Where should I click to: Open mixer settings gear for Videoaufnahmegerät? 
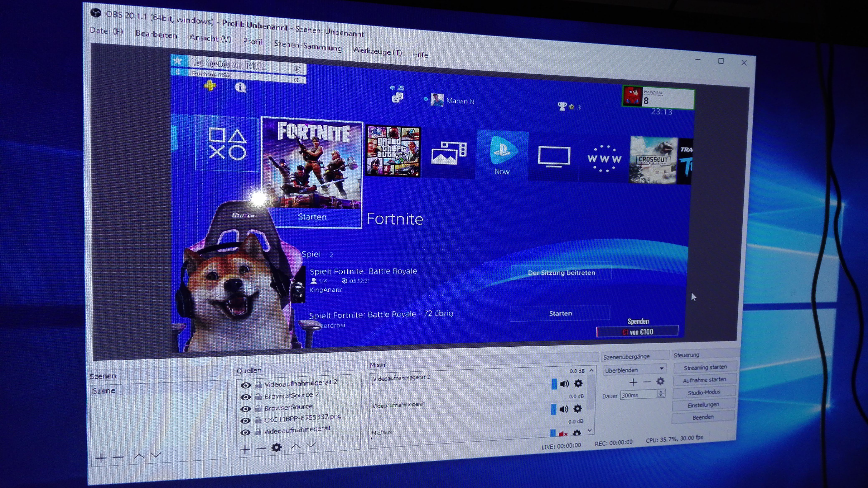[577, 409]
